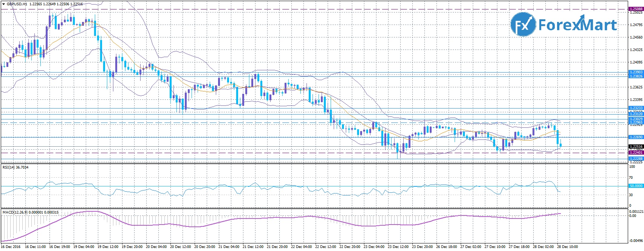Click the ForexMart FX circular logo icon
The width and height of the screenshot is (644, 251).
523,25
